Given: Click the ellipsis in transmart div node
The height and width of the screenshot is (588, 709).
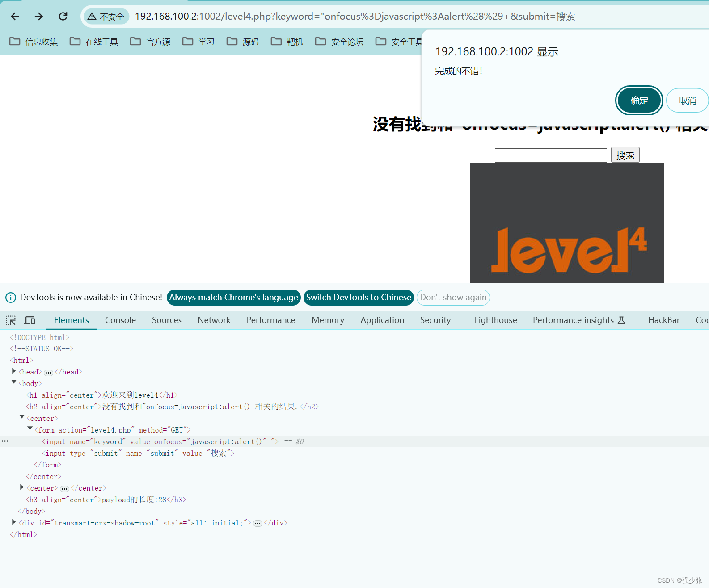Looking at the screenshot, I should click(257, 524).
